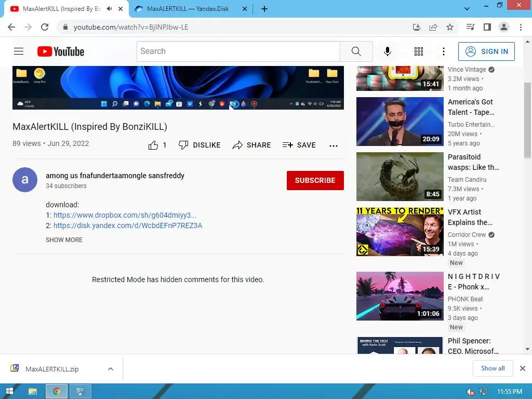Reload the current page
The image size is (532, 399).
point(45,27)
